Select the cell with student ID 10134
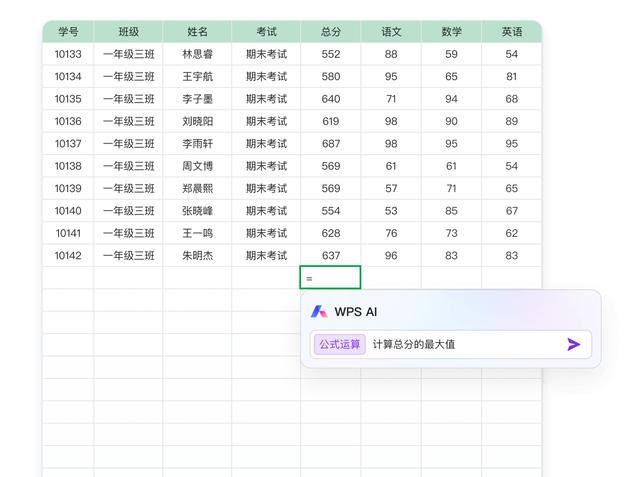 click(x=68, y=77)
